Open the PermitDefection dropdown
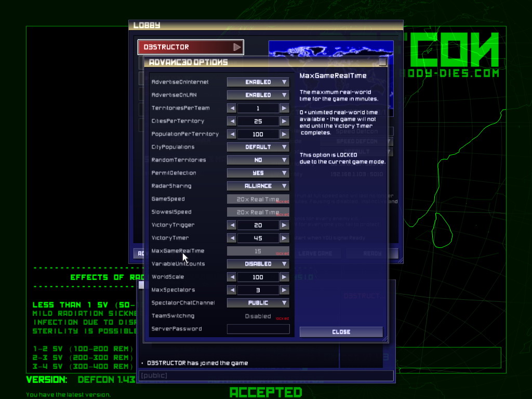Screen dimensions: 532x399 tap(258, 173)
